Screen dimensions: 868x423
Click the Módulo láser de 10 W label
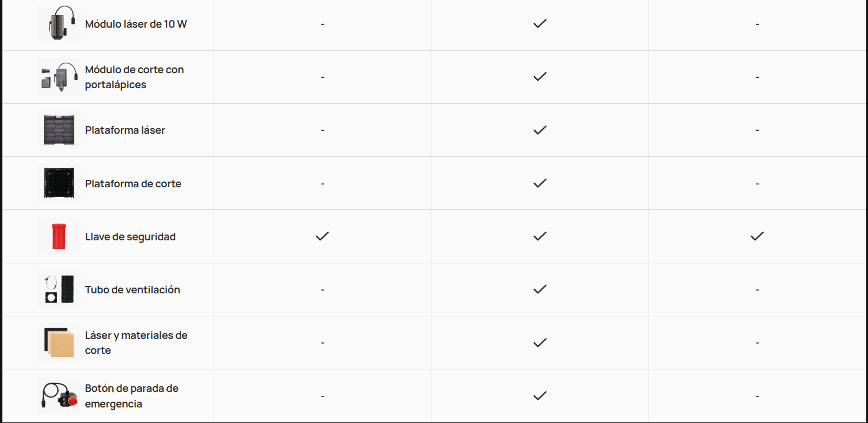click(x=136, y=24)
